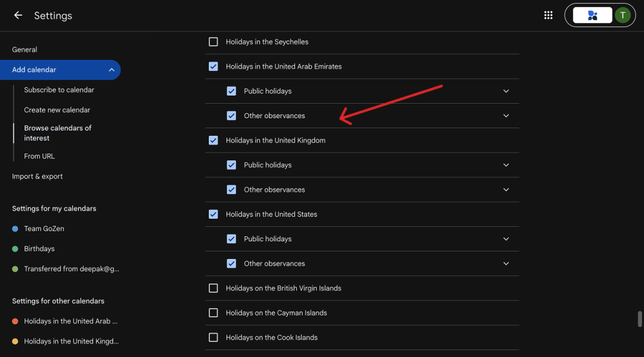Image resolution: width=644 pixels, height=357 pixels.
Task: Expand United States Public holidays chevron
Action: [x=506, y=239]
